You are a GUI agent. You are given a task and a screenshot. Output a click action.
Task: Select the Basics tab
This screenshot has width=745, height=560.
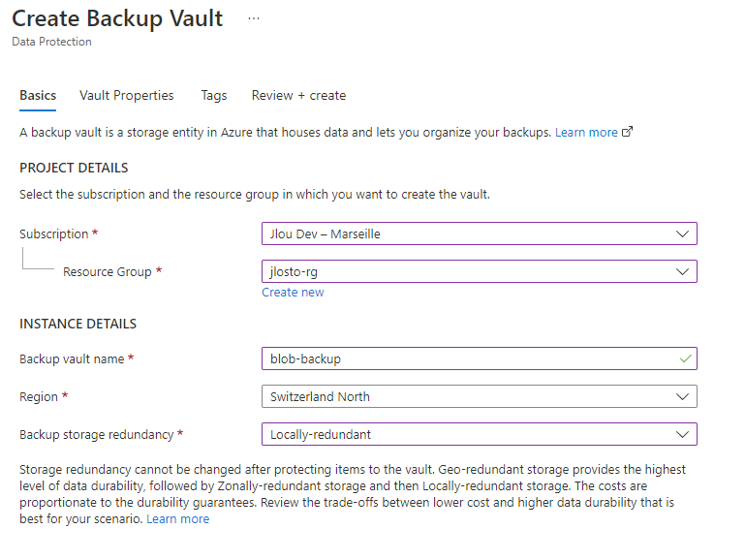click(38, 96)
